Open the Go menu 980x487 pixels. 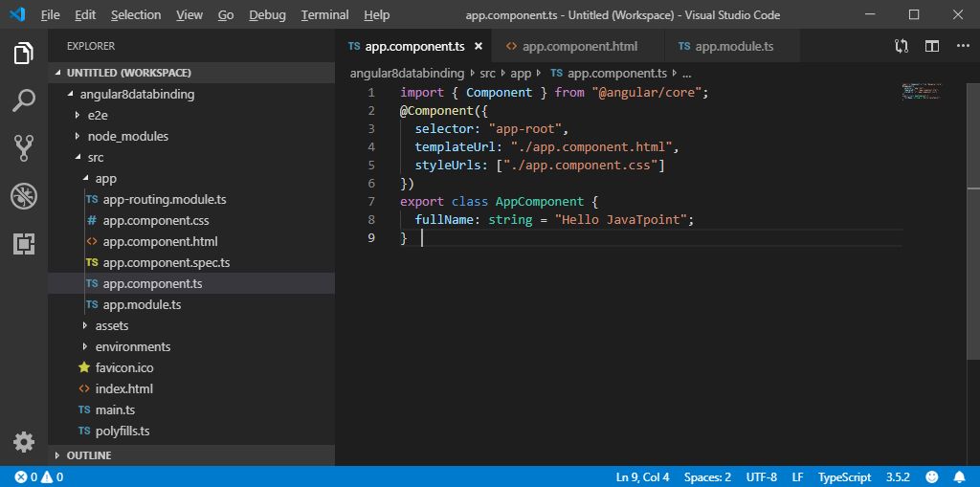pos(226,14)
